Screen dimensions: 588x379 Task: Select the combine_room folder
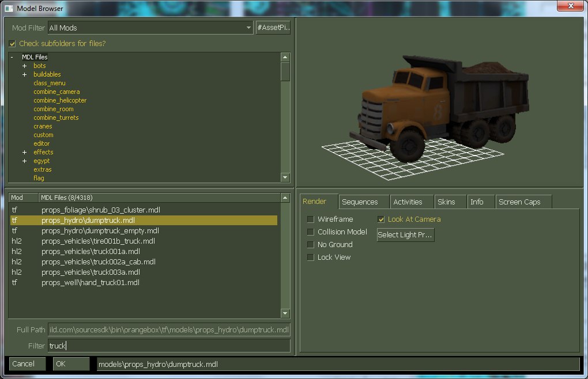point(54,109)
